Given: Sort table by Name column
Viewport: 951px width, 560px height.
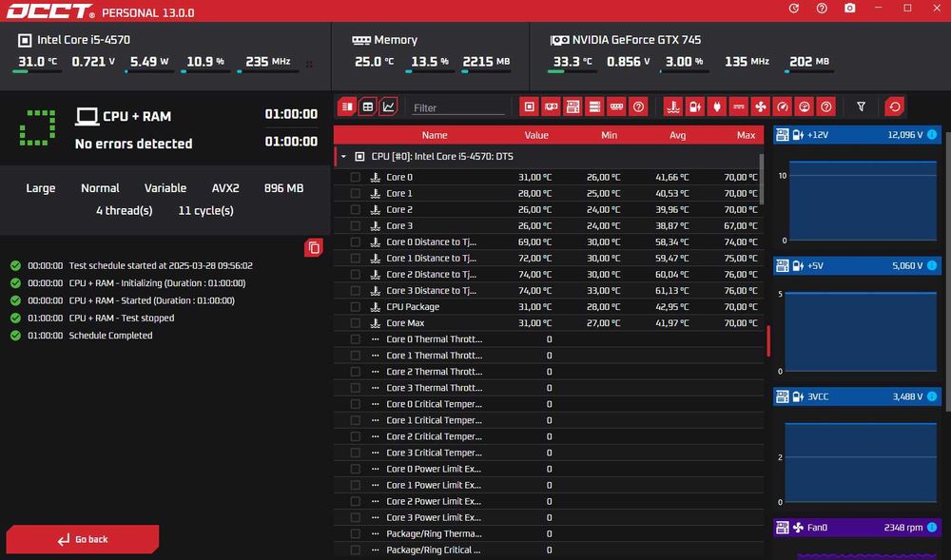Looking at the screenshot, I should [435, 135].
